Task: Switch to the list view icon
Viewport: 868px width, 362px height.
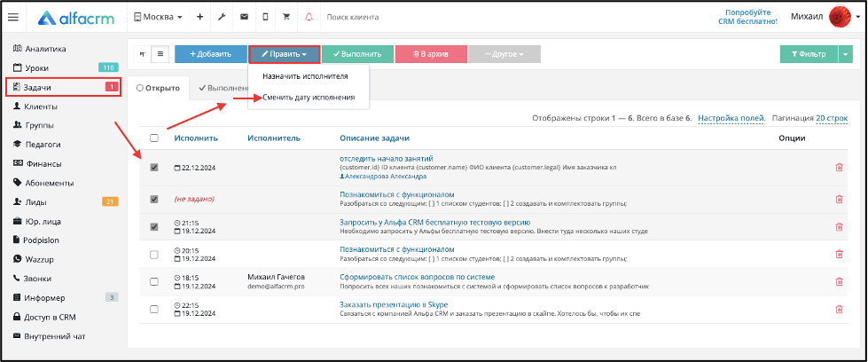Action: tap(160, 54)
